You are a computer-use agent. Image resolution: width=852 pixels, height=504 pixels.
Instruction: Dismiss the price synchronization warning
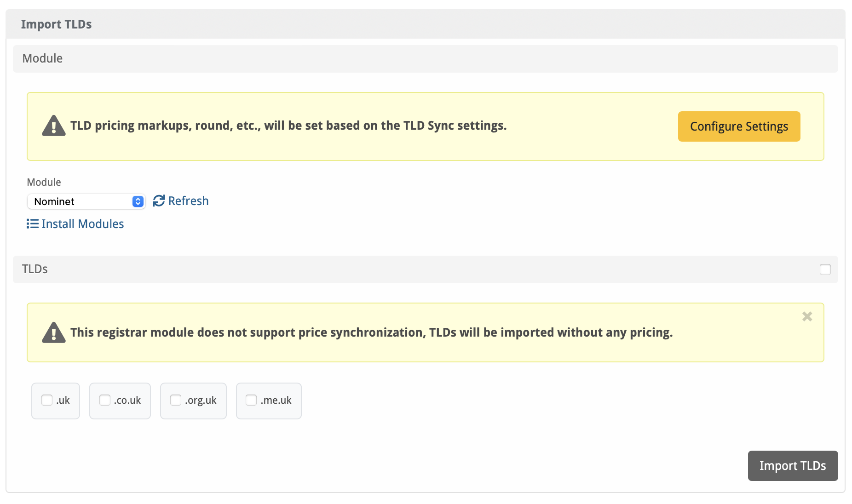click(807, 316)
